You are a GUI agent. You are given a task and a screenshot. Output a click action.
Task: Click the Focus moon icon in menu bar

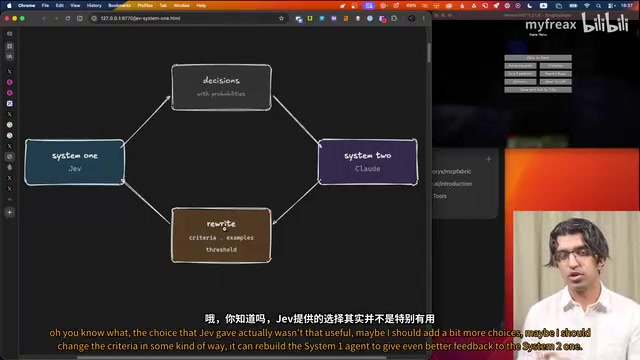pos(529,6)
